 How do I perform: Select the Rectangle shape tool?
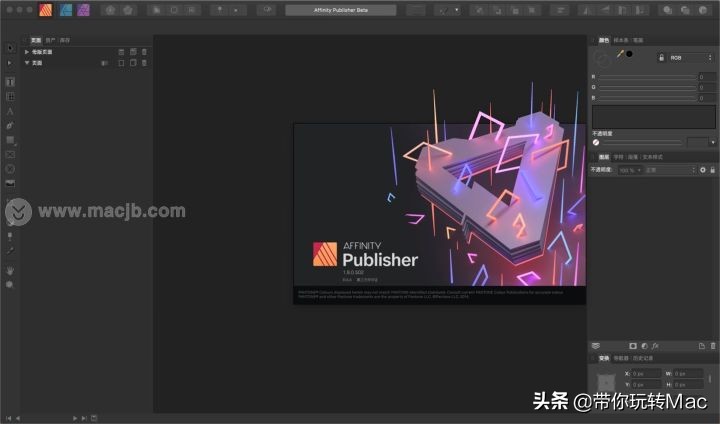(10, 140)
